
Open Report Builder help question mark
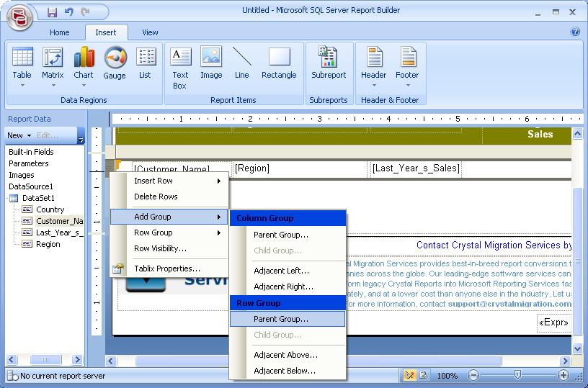coord(575,32)
